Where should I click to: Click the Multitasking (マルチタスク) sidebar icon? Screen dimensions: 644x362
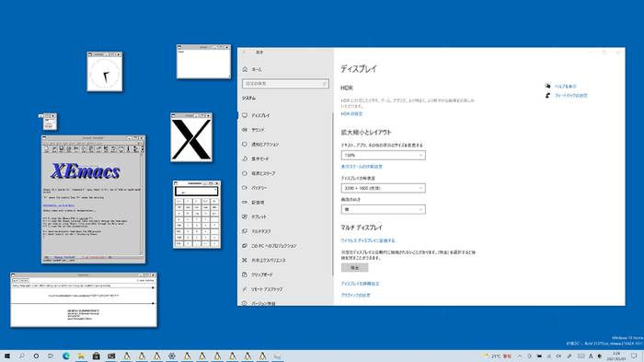245,231
